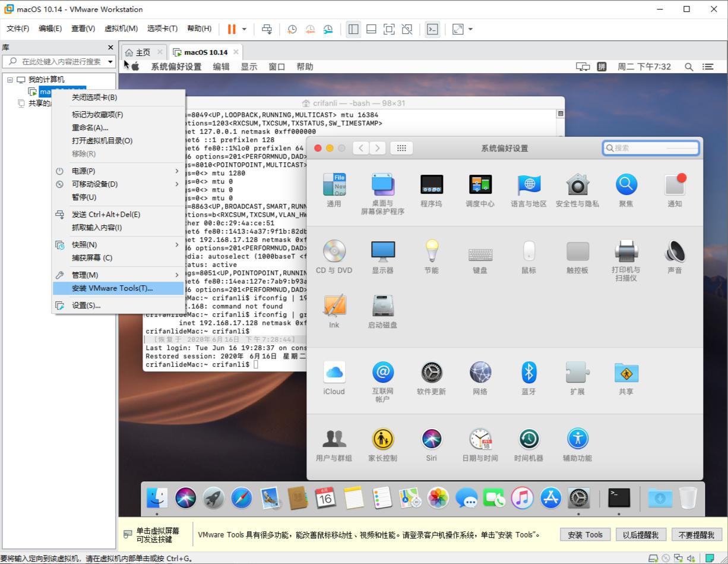728x564 pixels.
Task: Open Software Update (软件更新) icon
Action: pyautogui.click(x=431, y=373)
